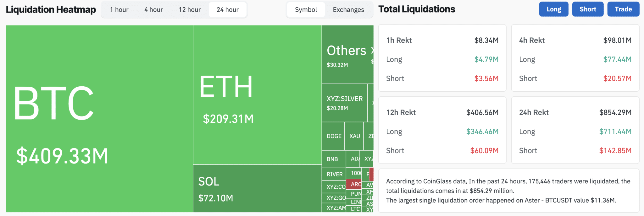
Task: Switch to the 4 hour timeframe
Action: [x=153, y=10]
